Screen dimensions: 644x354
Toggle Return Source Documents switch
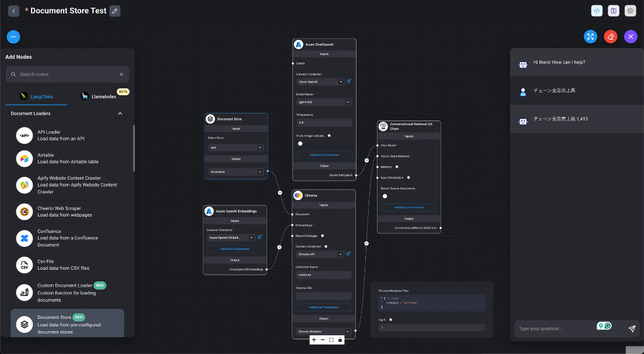tap(385, 196)
